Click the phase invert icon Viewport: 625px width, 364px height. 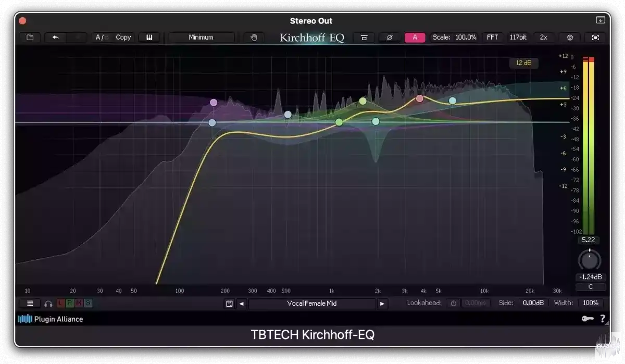pos(390,37)
